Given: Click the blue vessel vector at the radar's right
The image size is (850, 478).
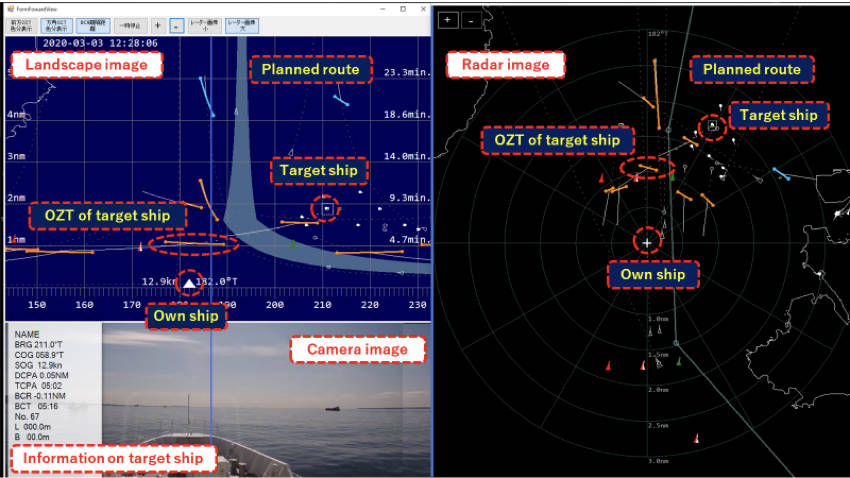Looking at the screenshot, I should 781,174.
